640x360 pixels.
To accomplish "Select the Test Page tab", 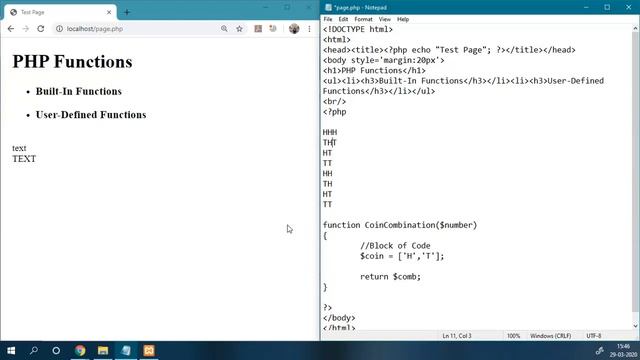I will 60,12.
